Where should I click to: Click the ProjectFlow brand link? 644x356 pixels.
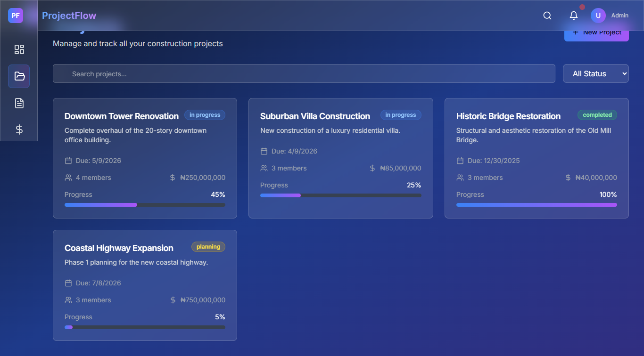69,16
